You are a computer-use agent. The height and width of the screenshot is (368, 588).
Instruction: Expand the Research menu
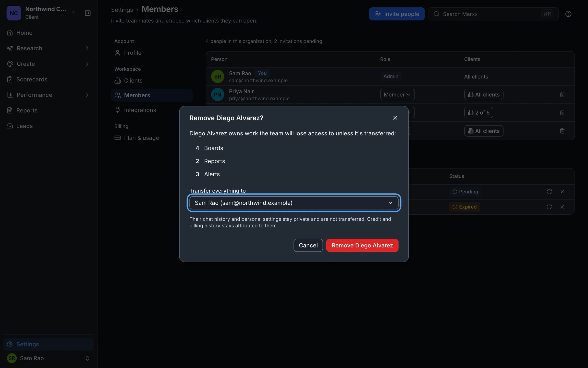(49, 48)
